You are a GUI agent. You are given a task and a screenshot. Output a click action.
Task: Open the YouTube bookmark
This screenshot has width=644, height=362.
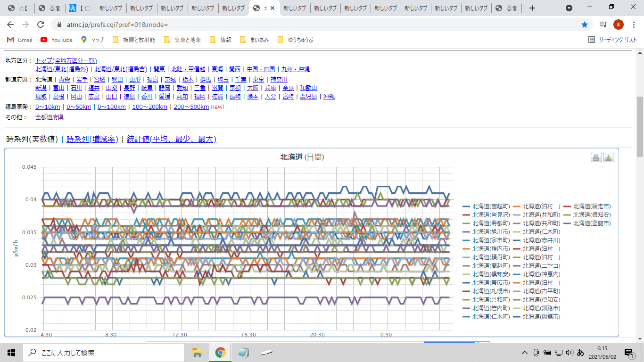pyautogui.click(x=57, y=40)
